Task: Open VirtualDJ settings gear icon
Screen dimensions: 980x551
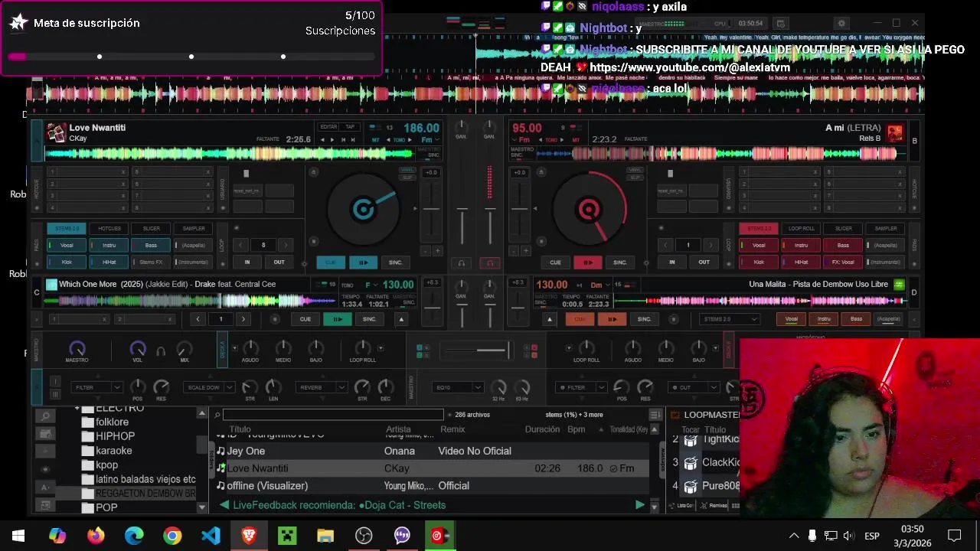Action: [841, 24]
